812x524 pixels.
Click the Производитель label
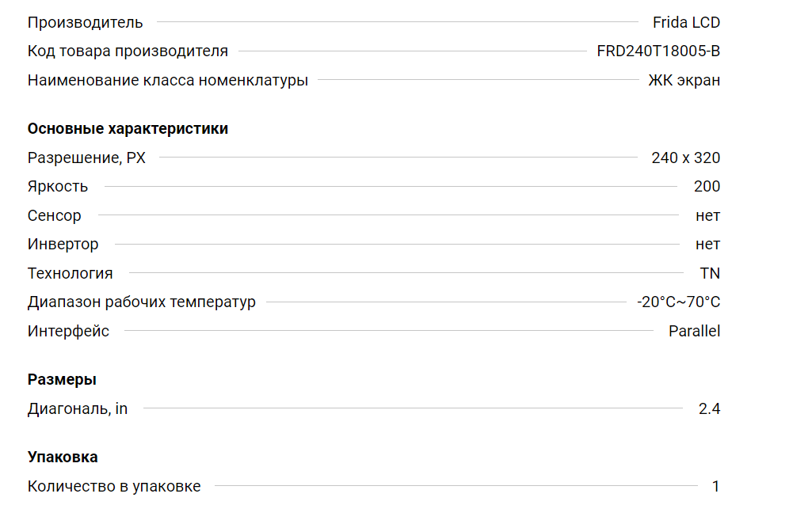coord(85,22)
